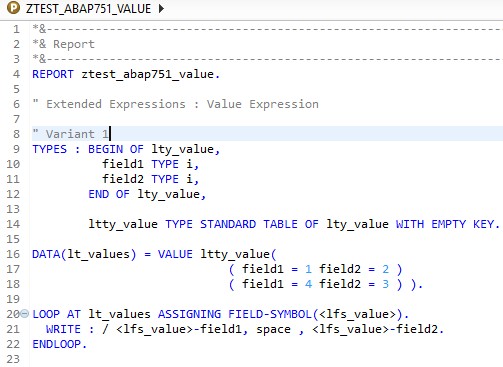Click 'WITH EMPTY KEY' text
503x367 pixels.
[x=445, y=224]
